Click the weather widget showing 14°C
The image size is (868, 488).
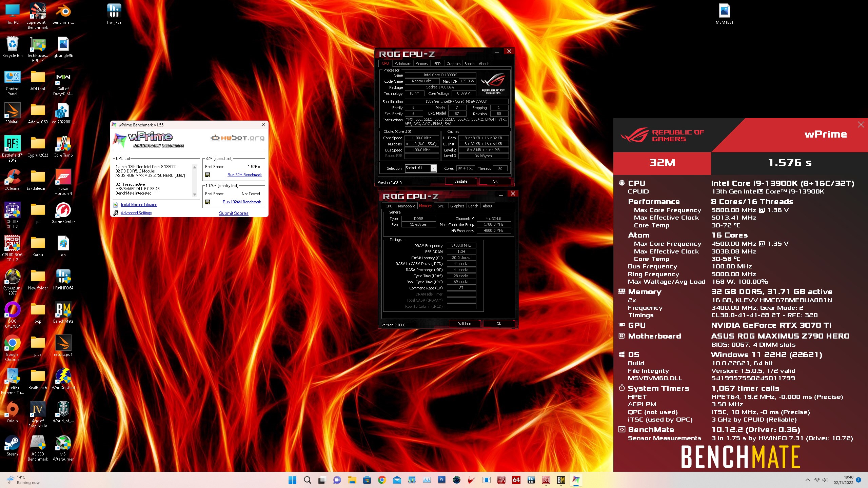point(23,480)
